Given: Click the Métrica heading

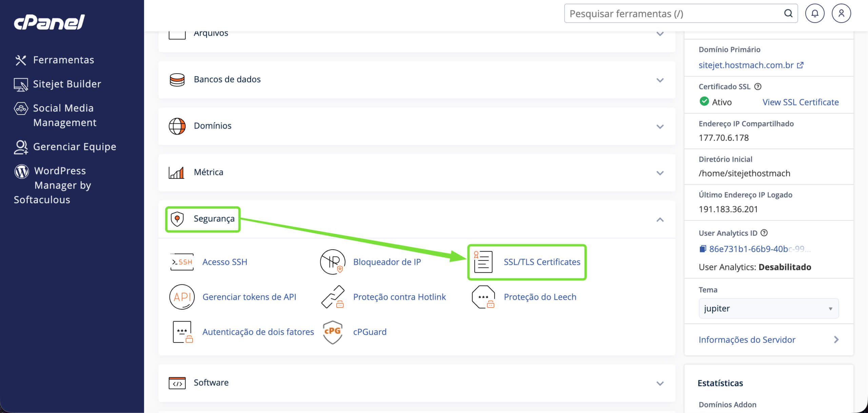Looking at the screenshot, I should (209, 172).
